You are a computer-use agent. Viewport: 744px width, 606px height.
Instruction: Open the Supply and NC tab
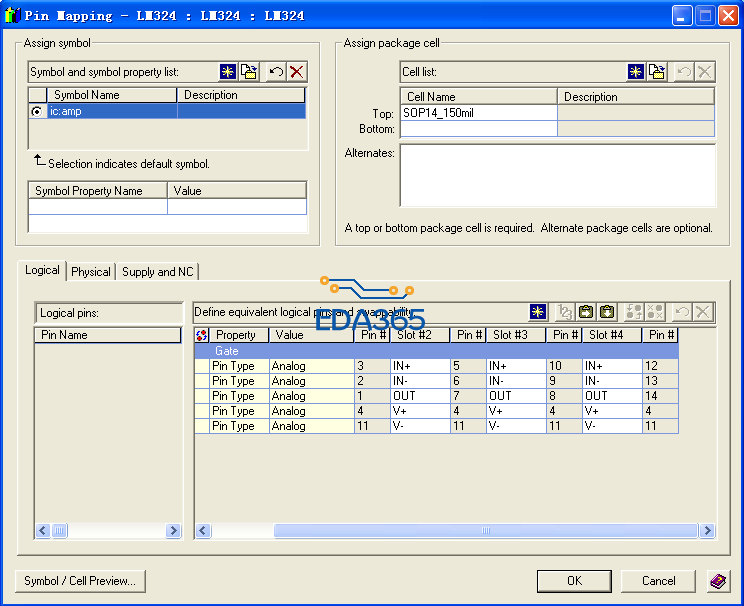point(158,272)
